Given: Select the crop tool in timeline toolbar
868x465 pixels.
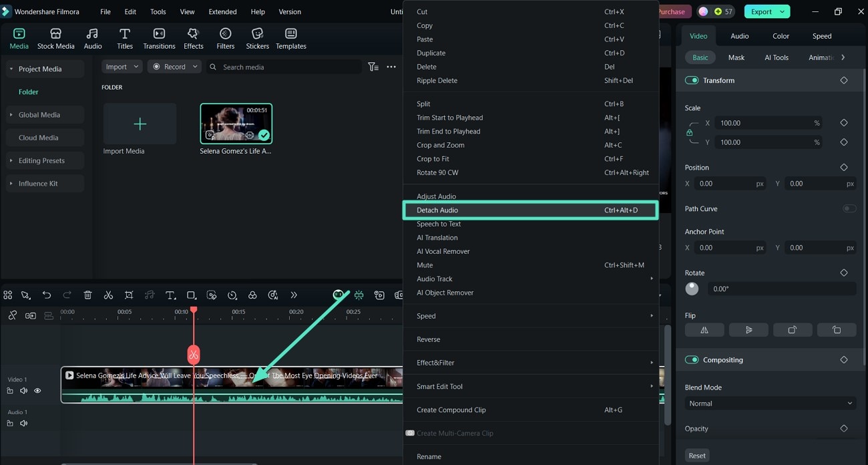Looking at the screenshot, I should pyautogui.click(x=129, y=295).
